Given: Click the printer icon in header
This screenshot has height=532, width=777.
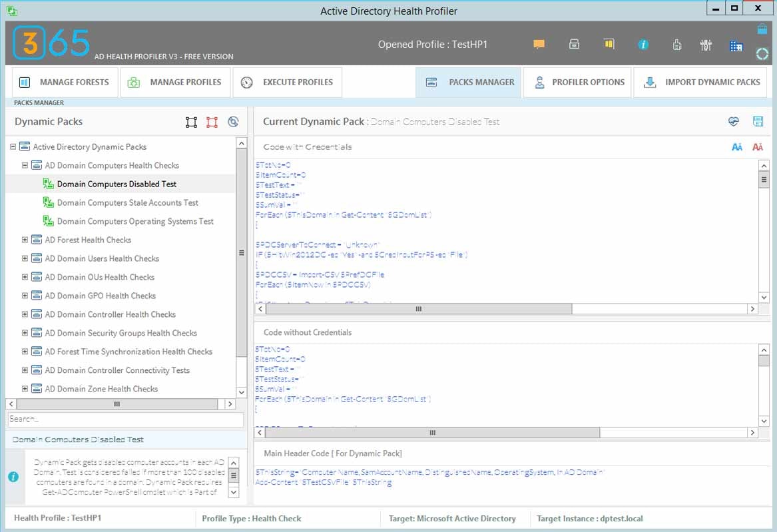Looking at the screenshot, I should pyautogui.click(x=574, y=45).
